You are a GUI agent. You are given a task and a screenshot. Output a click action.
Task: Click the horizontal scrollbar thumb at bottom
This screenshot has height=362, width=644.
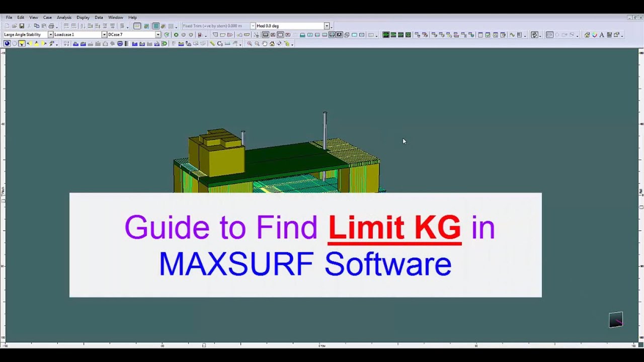[x=204, y=345]
